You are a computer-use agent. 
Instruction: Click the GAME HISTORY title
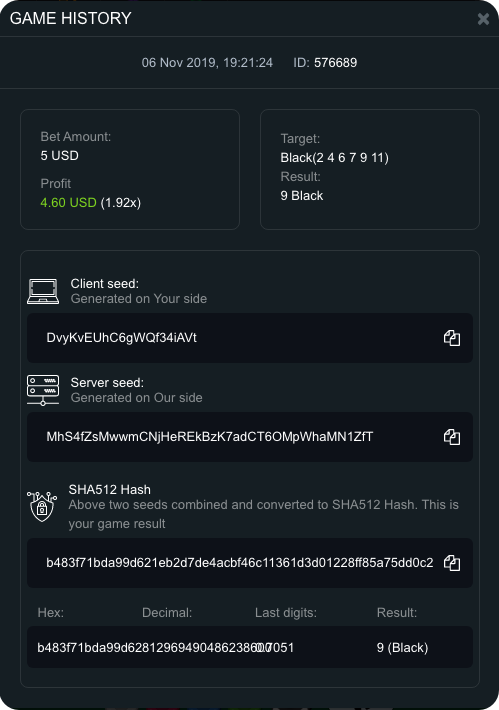tap(71, 19)
